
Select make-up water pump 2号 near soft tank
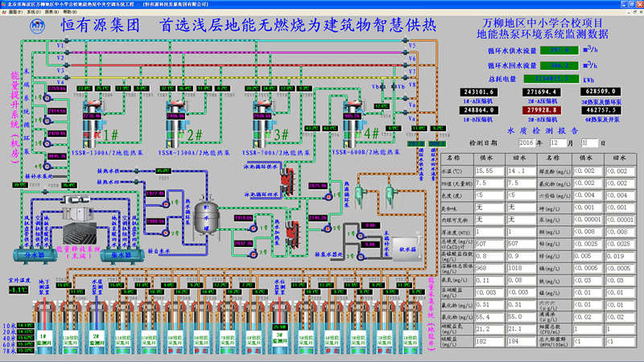coord(361,257)
